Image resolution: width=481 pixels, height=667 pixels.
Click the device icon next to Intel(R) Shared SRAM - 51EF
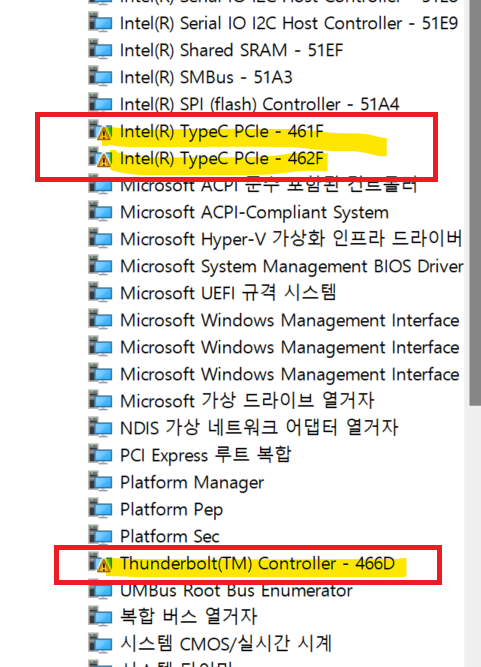point(100,50)
